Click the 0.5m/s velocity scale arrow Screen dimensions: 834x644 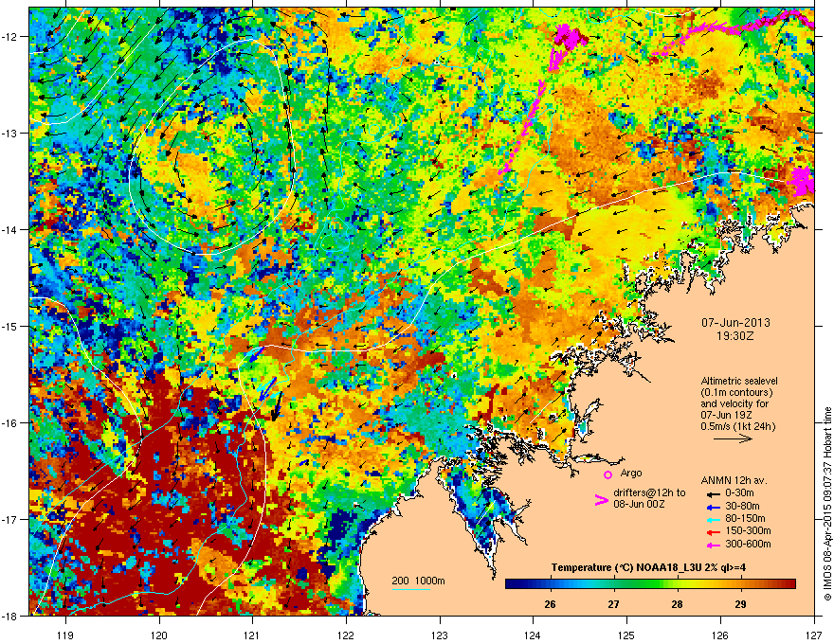pos(733,438)
